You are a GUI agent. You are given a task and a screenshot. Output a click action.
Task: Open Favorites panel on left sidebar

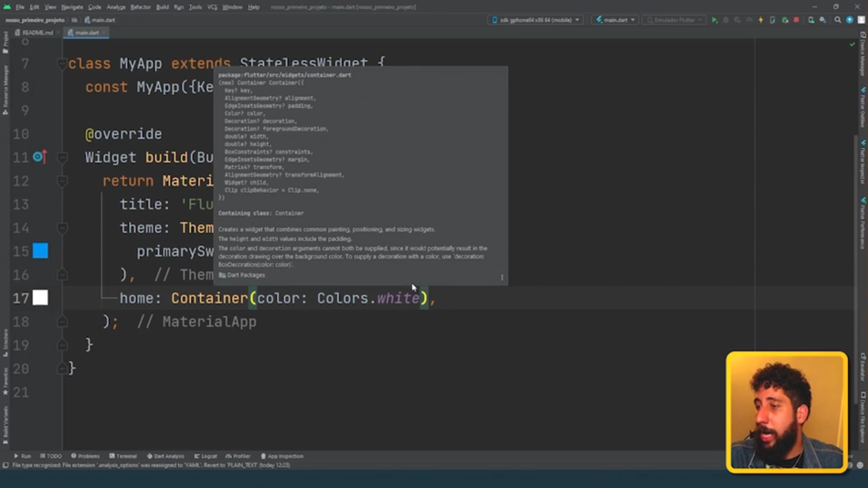[5, 382]
